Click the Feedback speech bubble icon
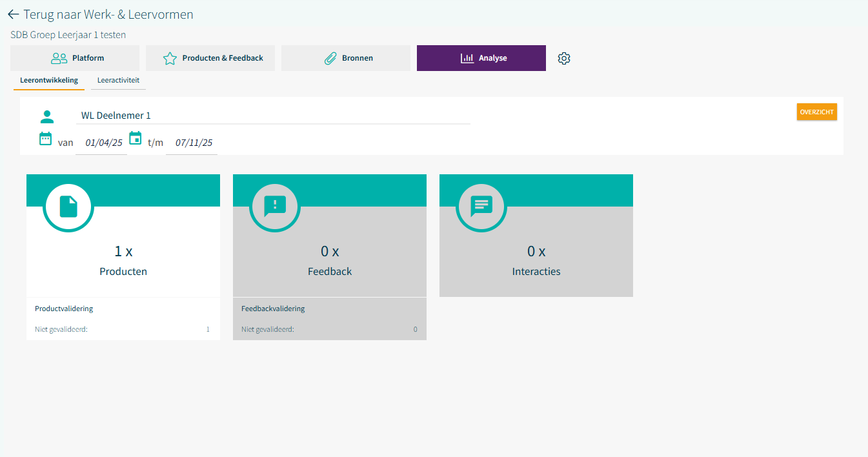 tap(275, 207)
